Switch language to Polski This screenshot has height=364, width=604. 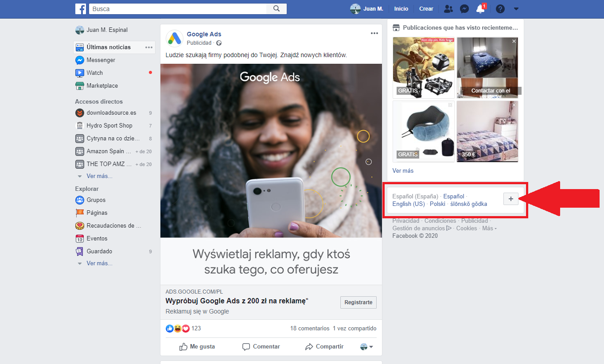coord(437,204)
